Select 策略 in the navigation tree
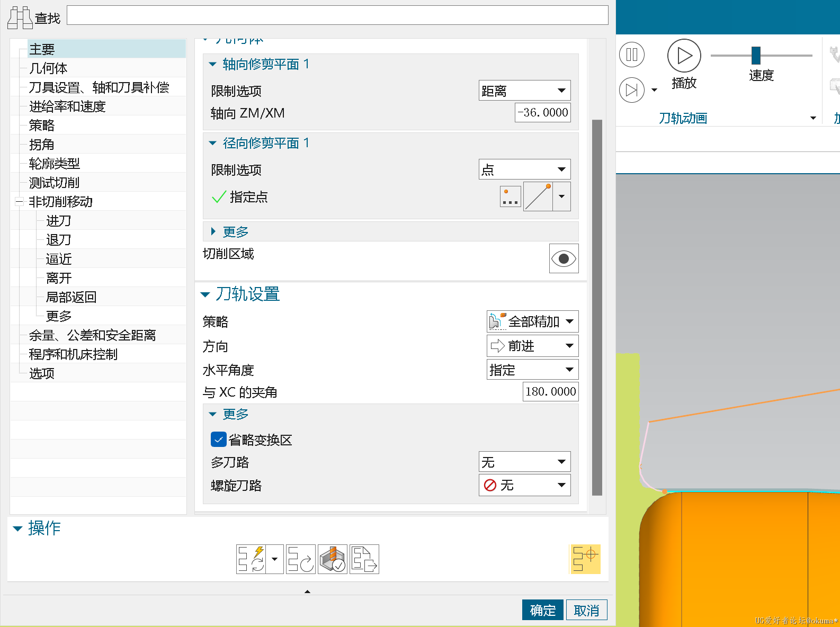Viewport: 840px width, 627px height. point(42,126)
